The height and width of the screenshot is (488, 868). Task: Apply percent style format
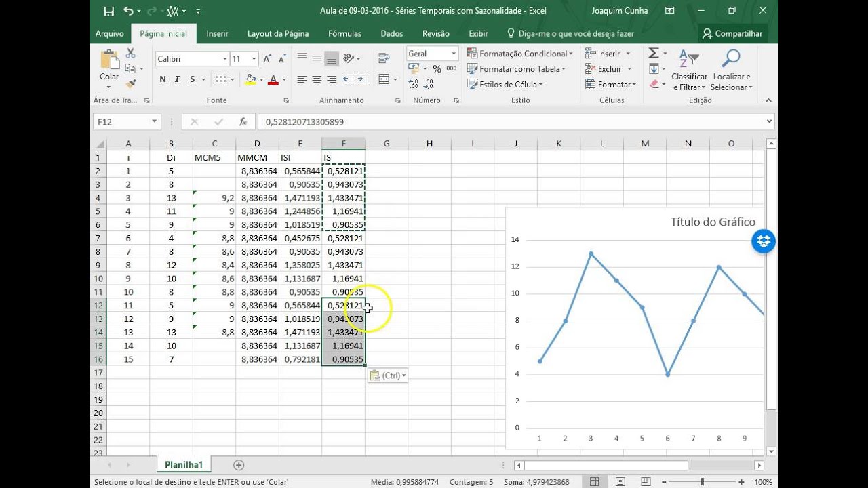tap(437, 68)
